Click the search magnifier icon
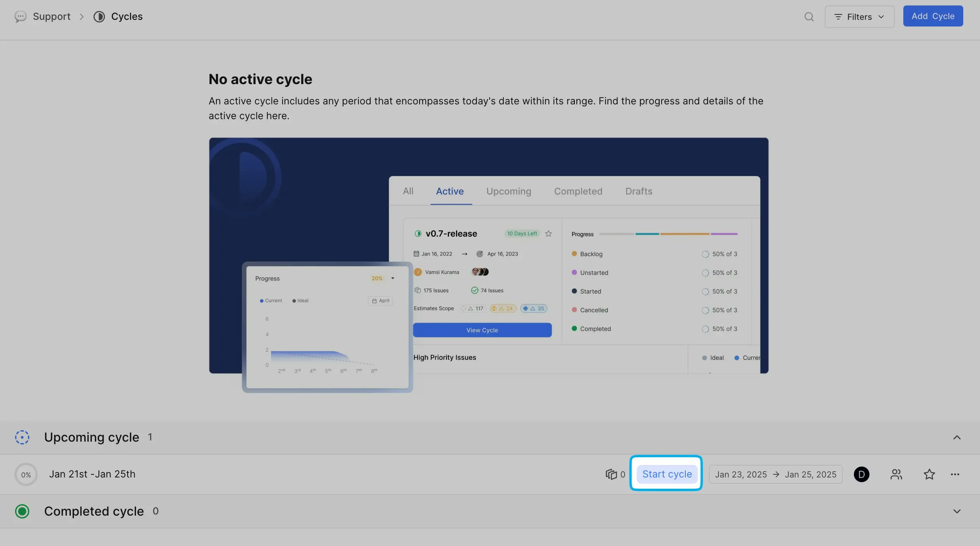Image resolution: width=980 pixels, height=546 pixels. [809, 17]
